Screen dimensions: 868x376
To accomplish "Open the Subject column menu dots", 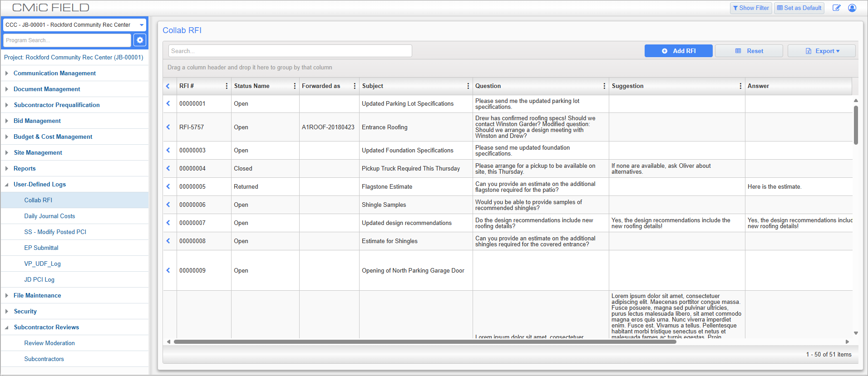I will (x=468, y=86).
